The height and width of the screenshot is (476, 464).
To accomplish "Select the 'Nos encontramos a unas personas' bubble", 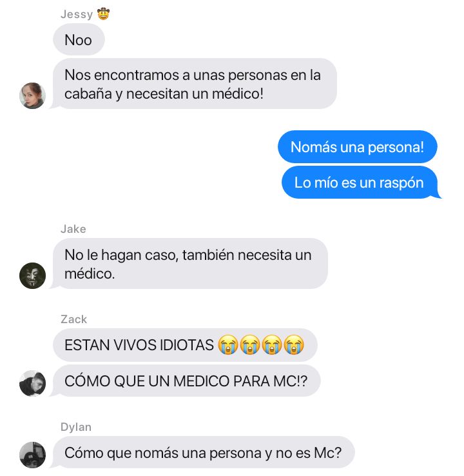I will tap(194, 84).
